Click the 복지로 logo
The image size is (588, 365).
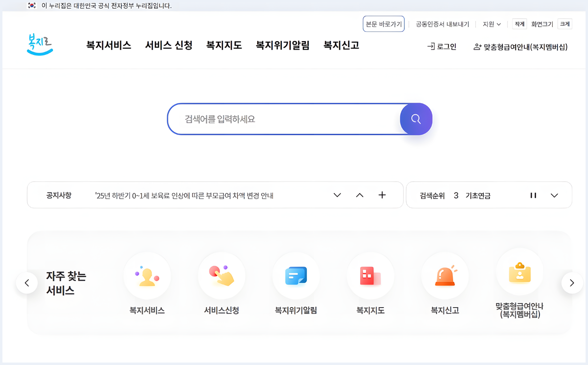click(x=40, y=44)
